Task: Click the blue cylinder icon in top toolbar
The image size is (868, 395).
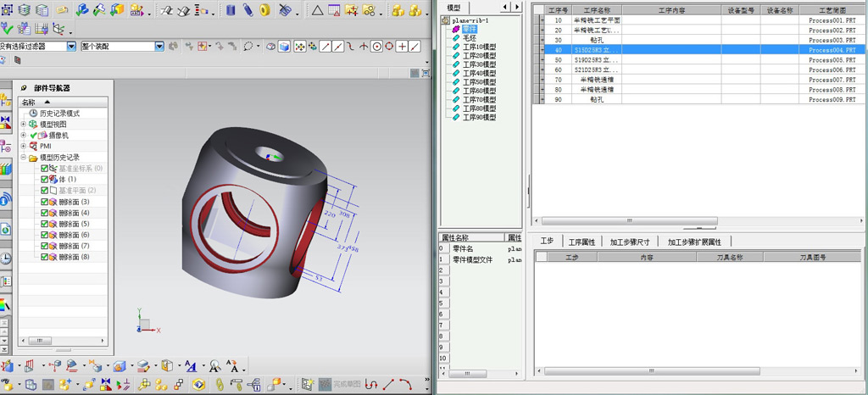Action: coord(231,10)
